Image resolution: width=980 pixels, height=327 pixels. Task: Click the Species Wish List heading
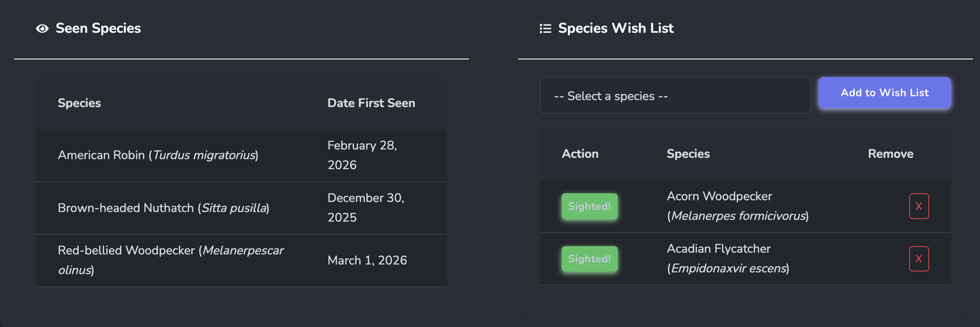click(x=616, y=28)
